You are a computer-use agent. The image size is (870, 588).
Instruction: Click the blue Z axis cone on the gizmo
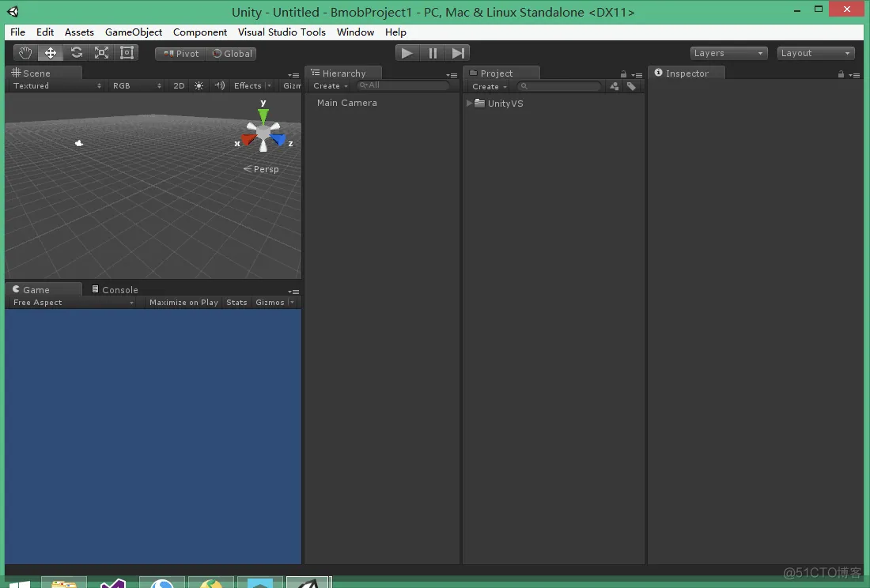(278, 140)
